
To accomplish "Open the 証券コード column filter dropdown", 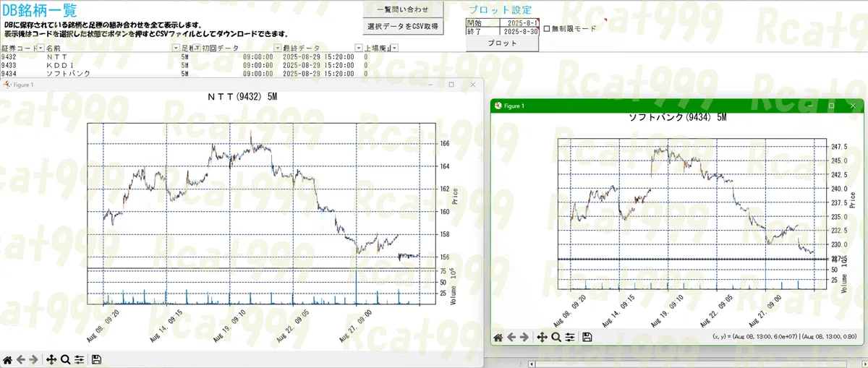I will (x=40, y=48).
